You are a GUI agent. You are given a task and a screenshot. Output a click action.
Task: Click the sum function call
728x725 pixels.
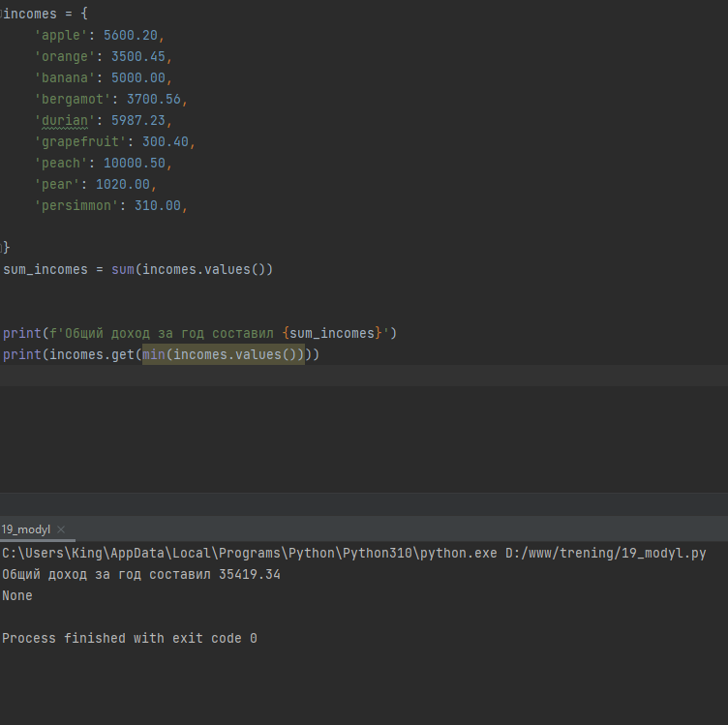click(123, 270)
